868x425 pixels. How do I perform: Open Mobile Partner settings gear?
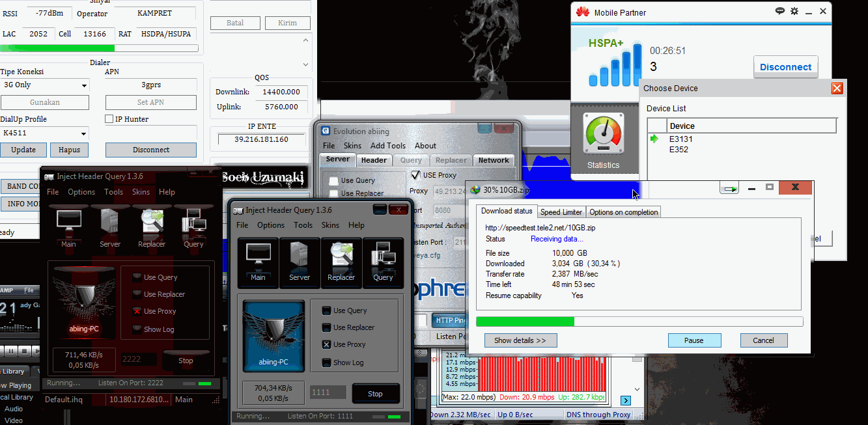coord(794,11)
